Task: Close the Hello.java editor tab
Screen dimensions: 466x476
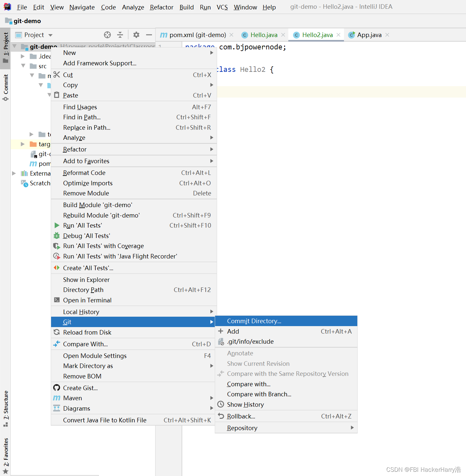Action: (x=283, y=35)
